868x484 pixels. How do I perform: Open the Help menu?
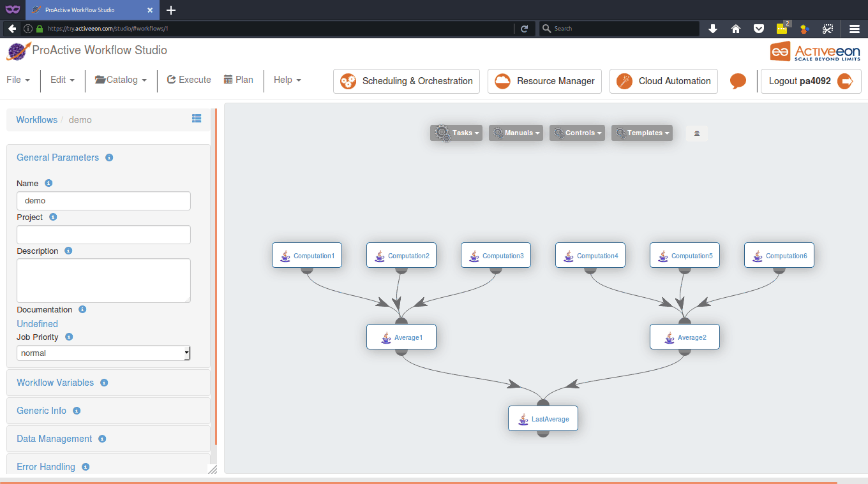(287, 80)
